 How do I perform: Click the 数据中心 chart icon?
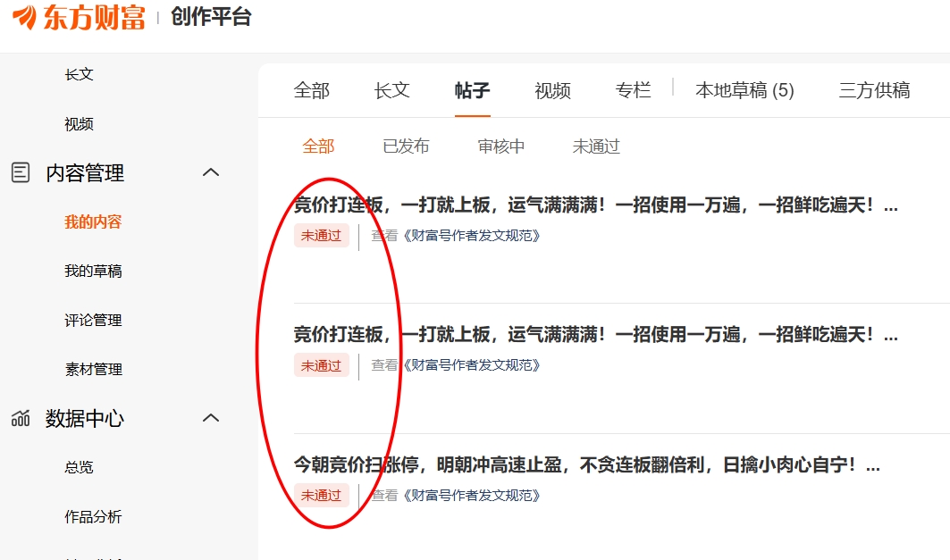coord(21,418)
